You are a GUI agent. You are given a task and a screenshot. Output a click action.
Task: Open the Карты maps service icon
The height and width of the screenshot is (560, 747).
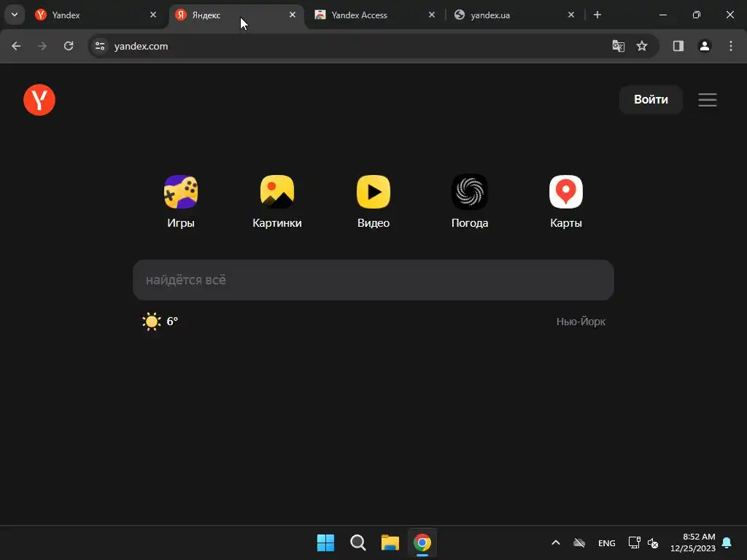click(566, 192)
